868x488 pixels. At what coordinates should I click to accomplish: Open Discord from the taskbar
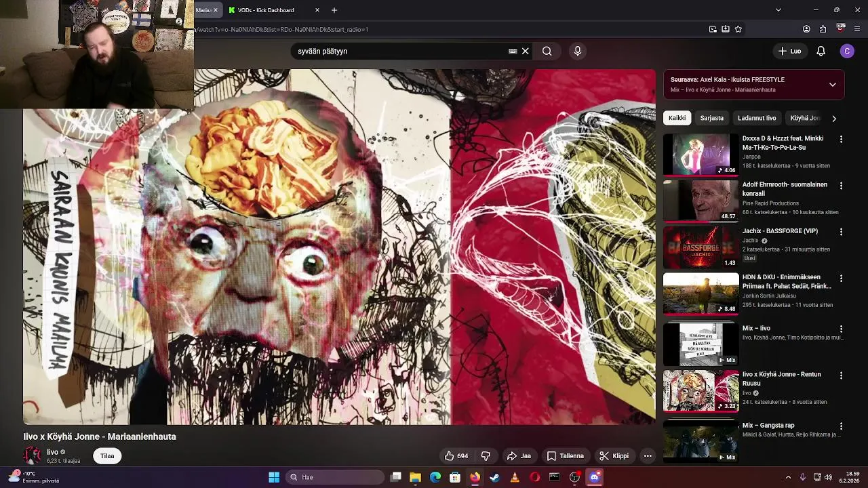click(595, 477)
